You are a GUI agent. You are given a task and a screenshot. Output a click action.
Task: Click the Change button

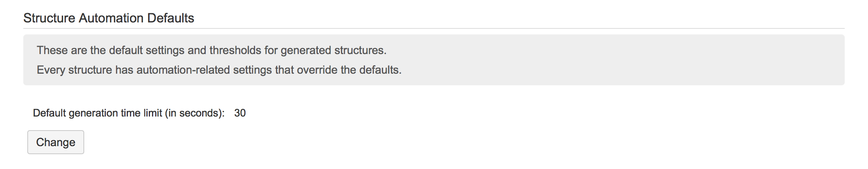click(55, 142)
